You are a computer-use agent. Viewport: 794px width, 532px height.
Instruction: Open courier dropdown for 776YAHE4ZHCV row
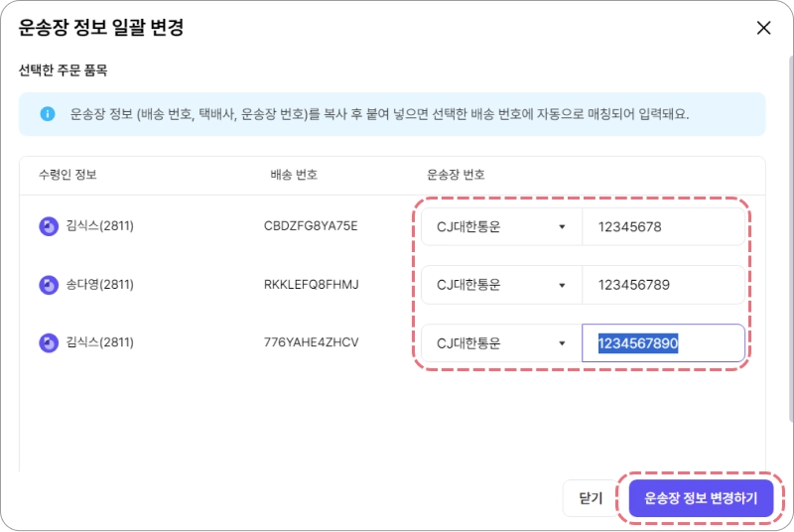(x=501, y=343)
